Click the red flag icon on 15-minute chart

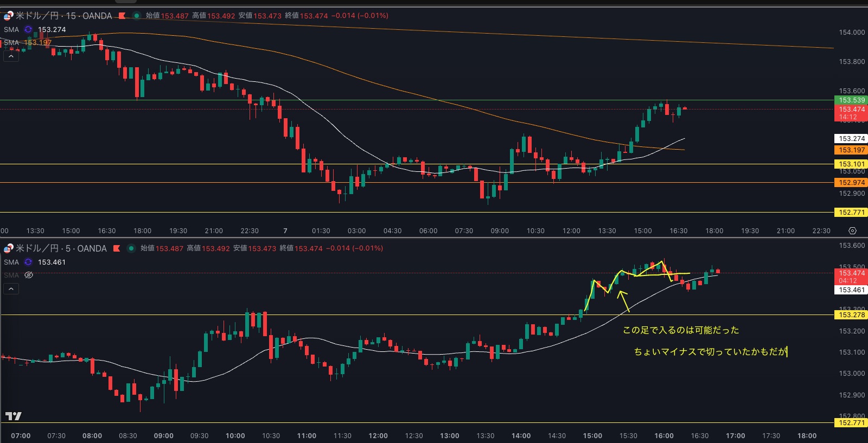click(x=122, y=16)
